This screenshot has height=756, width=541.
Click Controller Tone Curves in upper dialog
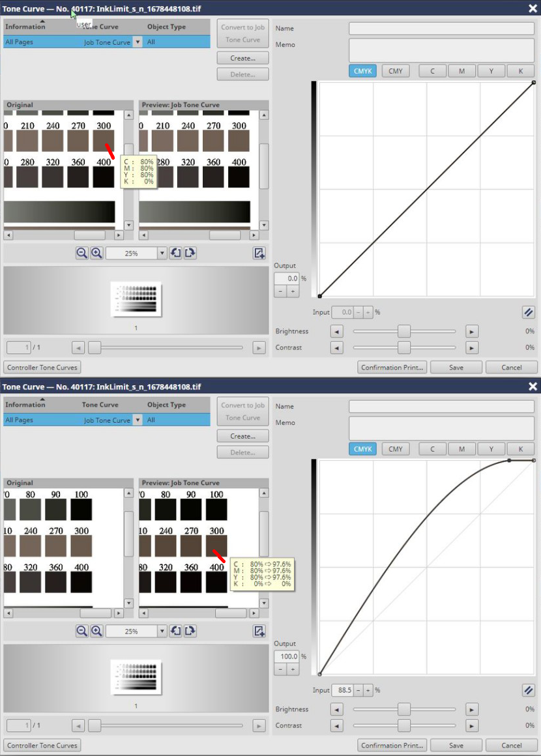(x=42, y=368)
